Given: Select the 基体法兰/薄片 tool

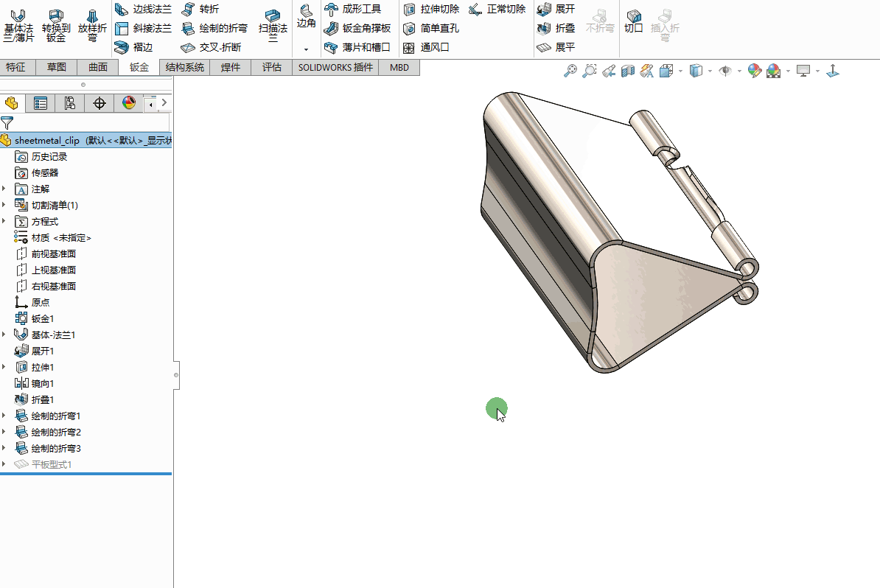Looking at the screenshot, I should point(18,26).
